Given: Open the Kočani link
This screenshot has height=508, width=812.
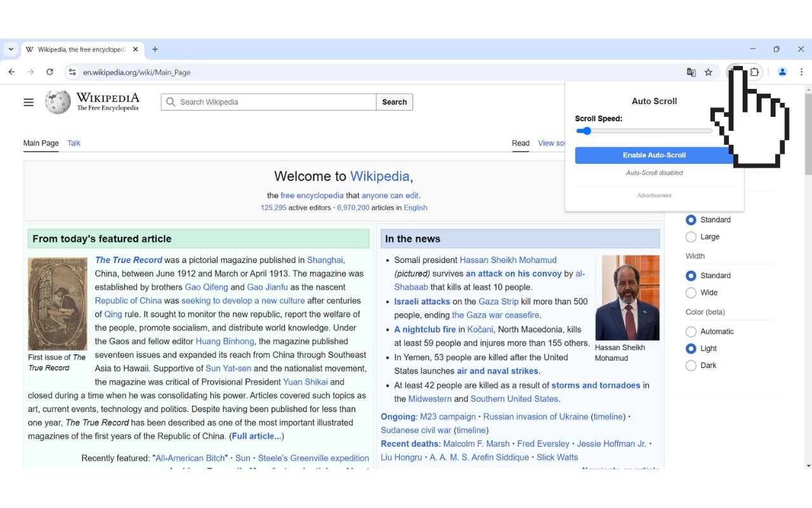Looking at the screenshot, I should point(480,330).
